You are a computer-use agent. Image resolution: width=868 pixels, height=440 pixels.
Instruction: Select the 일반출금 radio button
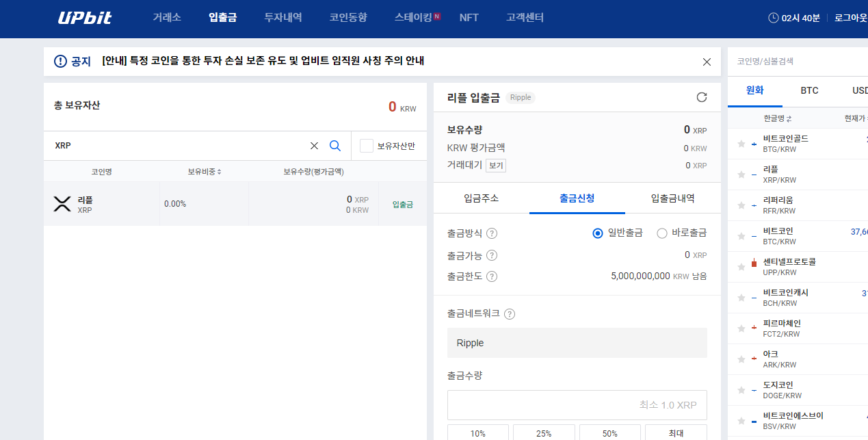[597, 233]
